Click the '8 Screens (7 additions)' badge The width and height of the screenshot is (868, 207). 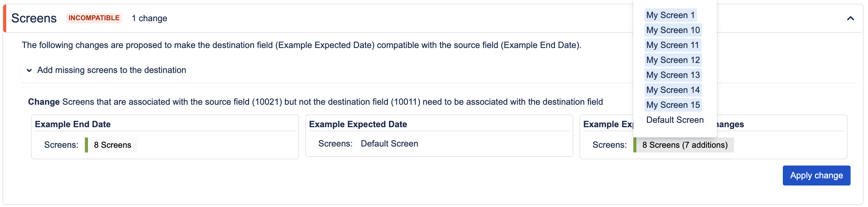click(x=684, y=145)
